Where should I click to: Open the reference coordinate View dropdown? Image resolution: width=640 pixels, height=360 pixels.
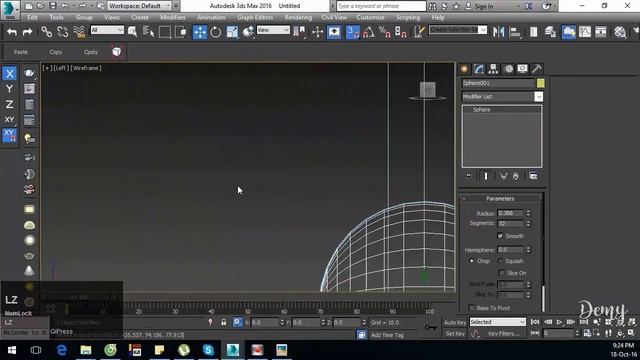[273, 30]
